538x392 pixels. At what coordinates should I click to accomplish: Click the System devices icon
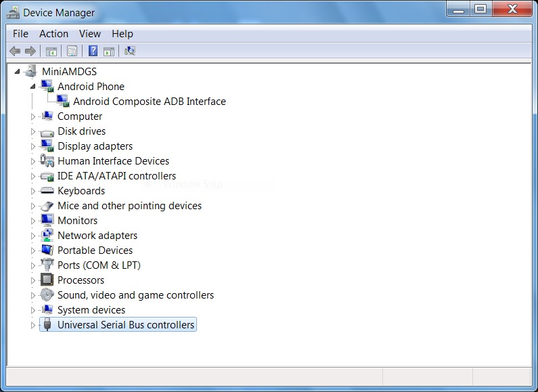[x=47, y=309]
